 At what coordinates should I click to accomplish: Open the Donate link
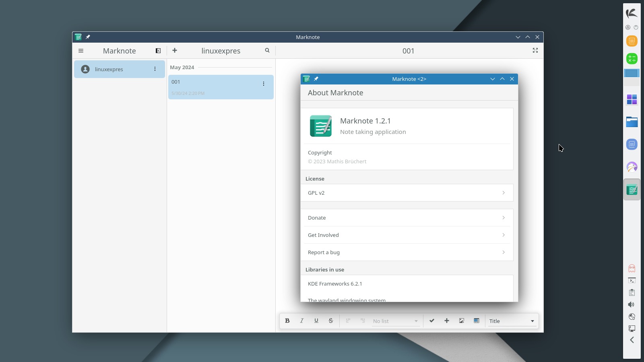[x=407, y=218]
